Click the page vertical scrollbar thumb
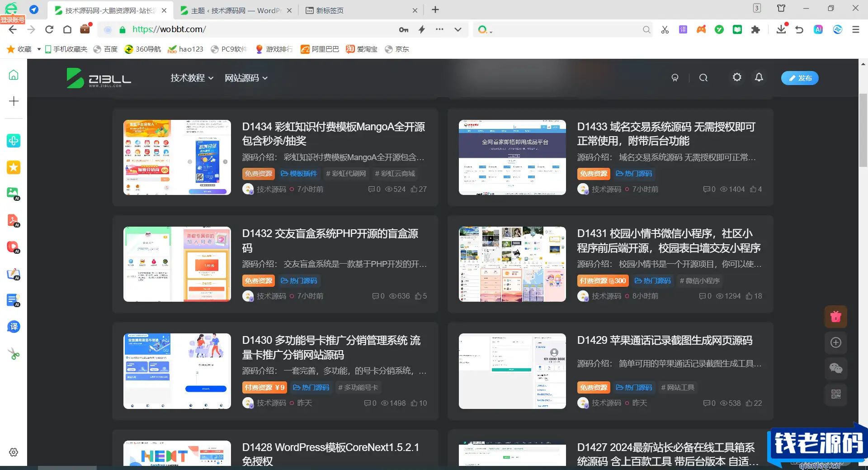This screenshot has width=868, height=470. click(x=863, y=130)
